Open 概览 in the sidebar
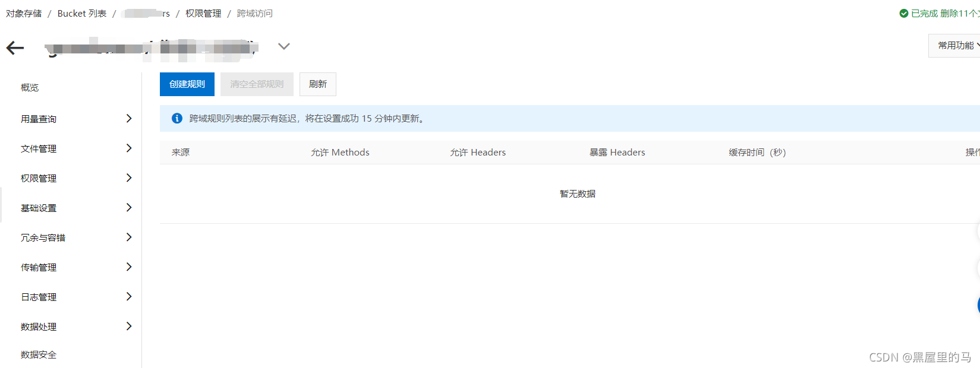The height and width of the screenshot is (368, 980). [30, 87]
